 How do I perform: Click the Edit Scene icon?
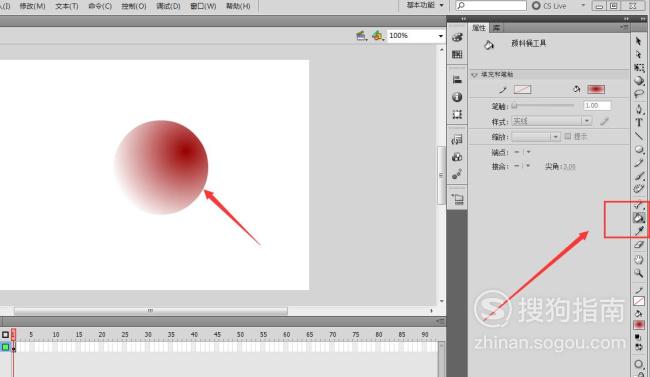coord(361,36)
